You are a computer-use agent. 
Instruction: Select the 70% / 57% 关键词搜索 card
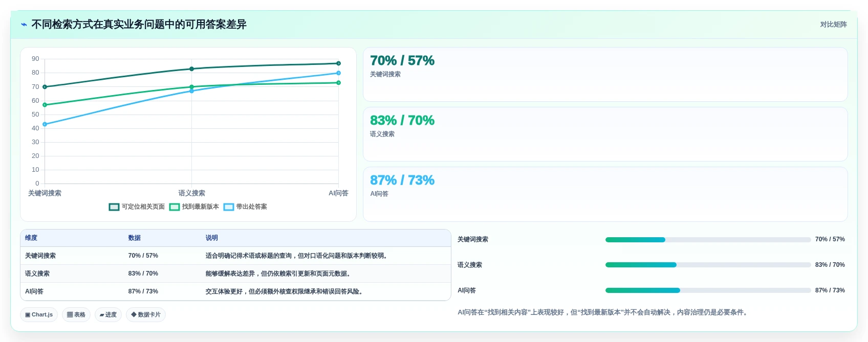pyautogui.click(x=605, y=75)
